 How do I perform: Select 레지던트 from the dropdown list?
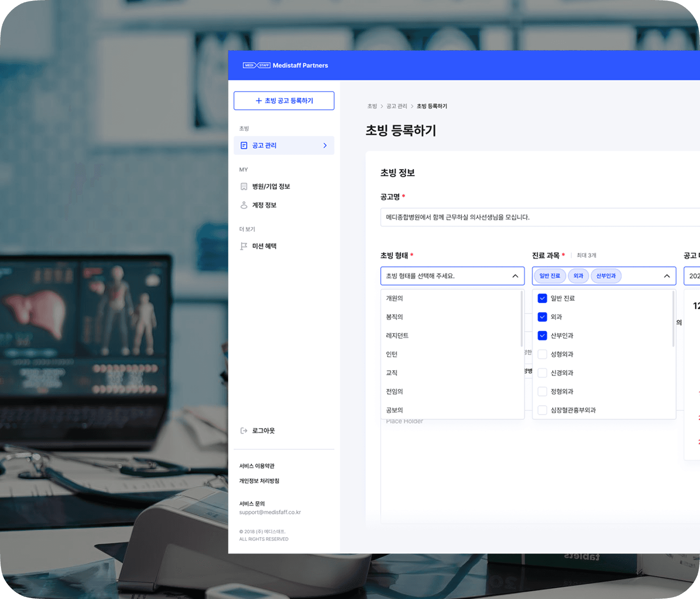point(397,336)
